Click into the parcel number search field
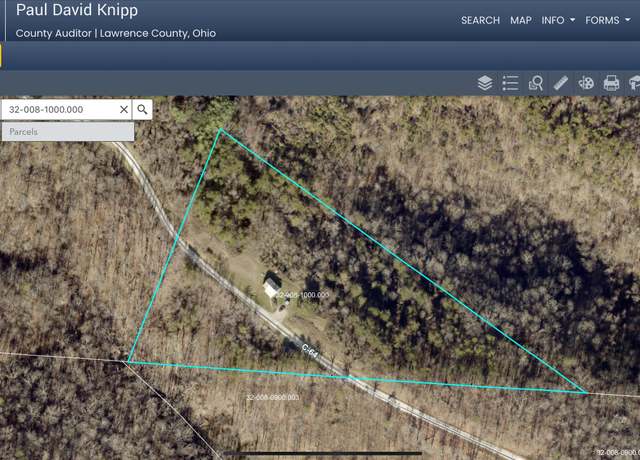This screenshot has width=640, height=460. [x=61, y=109]
